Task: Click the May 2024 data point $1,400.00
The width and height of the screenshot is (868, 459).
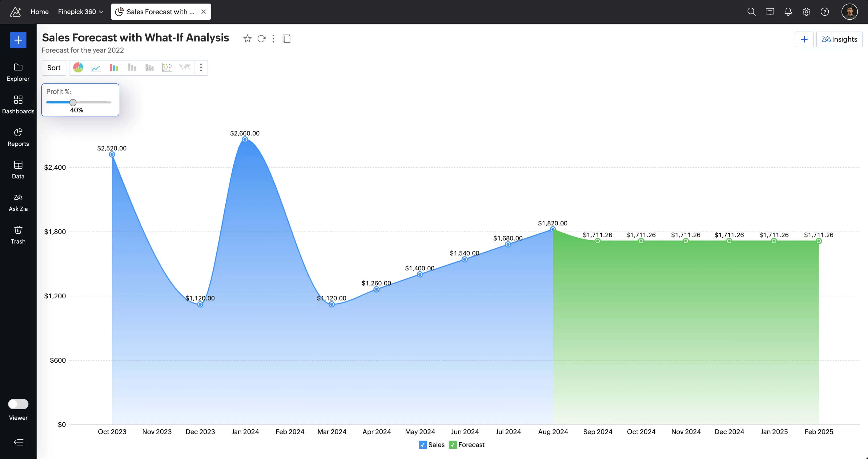Action: tap(420, 274)
